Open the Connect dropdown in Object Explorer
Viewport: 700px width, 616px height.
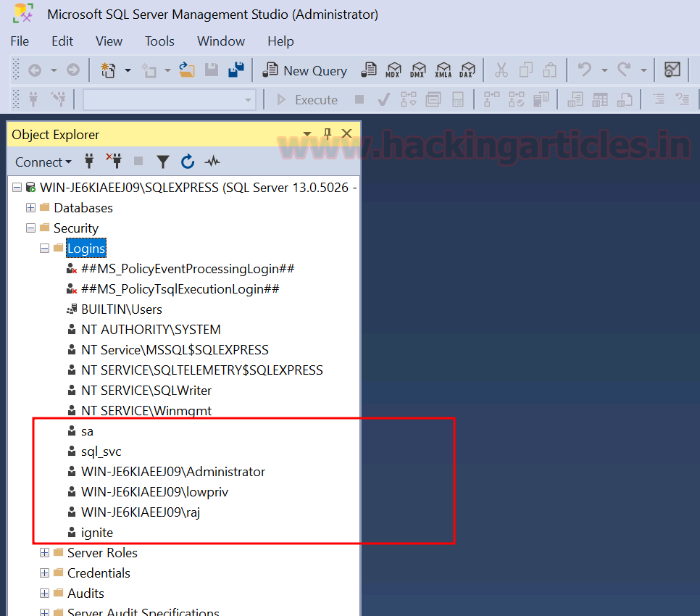pyautogui.click(x=43, y=162)
